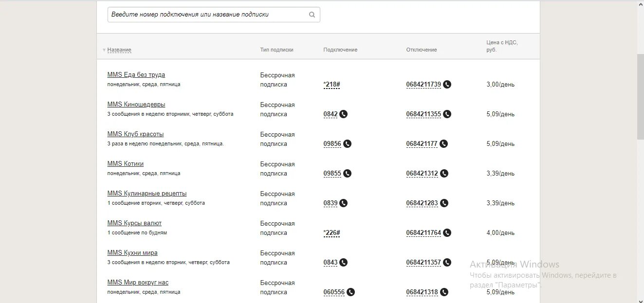The height and width of the screenshot is (303, 644).
Task: Click phone icon next to 060556
Action: (351, 292)
